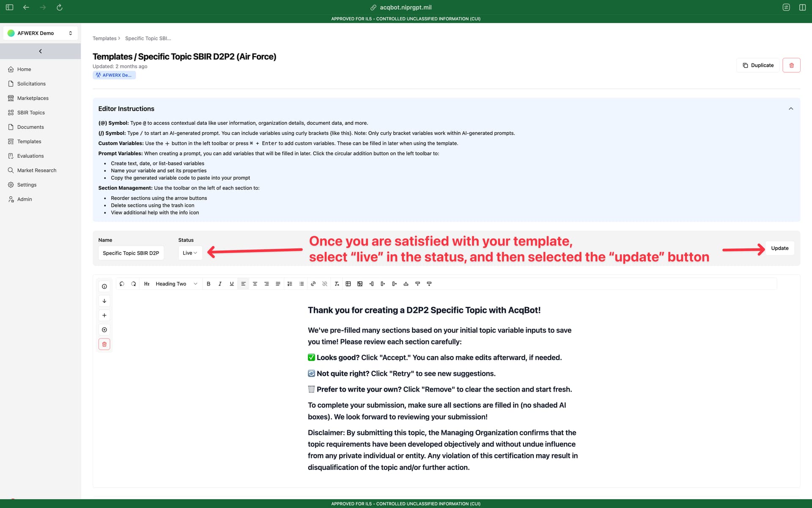The height and width of the screenshot is (508, 812).
Task: Insert a numbered list
Action: 290,284
